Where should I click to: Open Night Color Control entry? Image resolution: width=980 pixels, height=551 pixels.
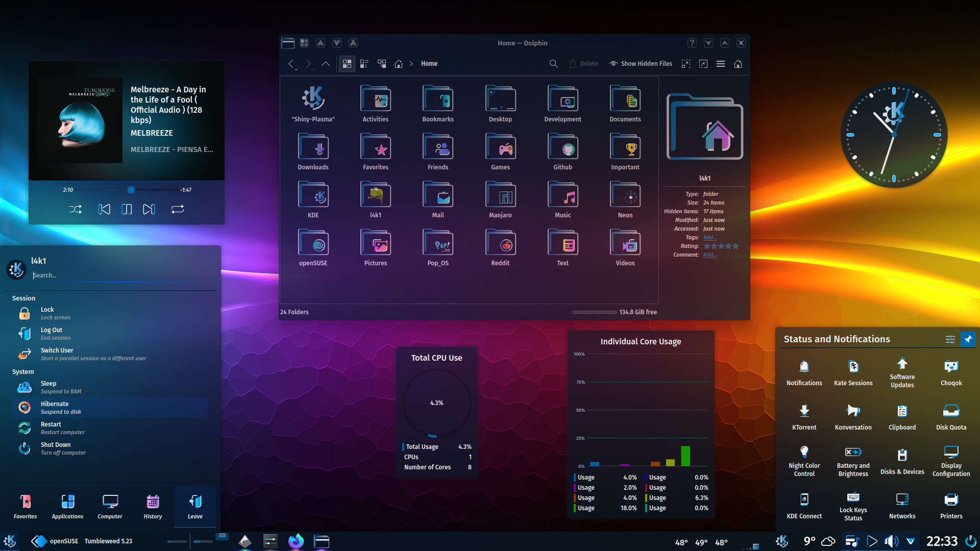tap(804, 461)
